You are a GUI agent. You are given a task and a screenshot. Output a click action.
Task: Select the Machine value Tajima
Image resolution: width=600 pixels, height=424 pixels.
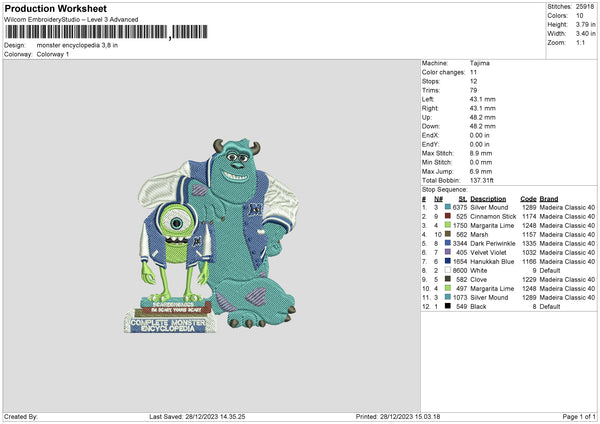(479, 63)
